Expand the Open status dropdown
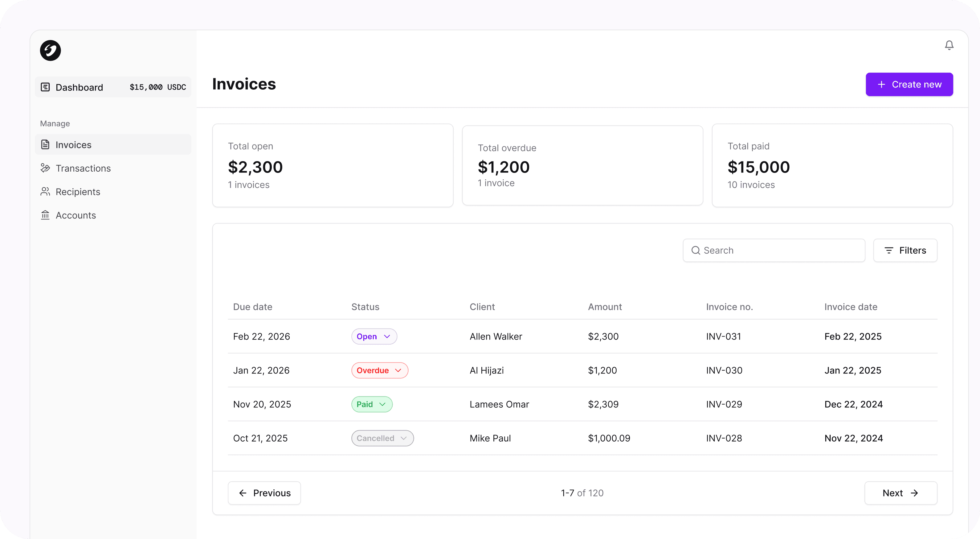Viewport: 980px width, 539px height. click(387, 336)
